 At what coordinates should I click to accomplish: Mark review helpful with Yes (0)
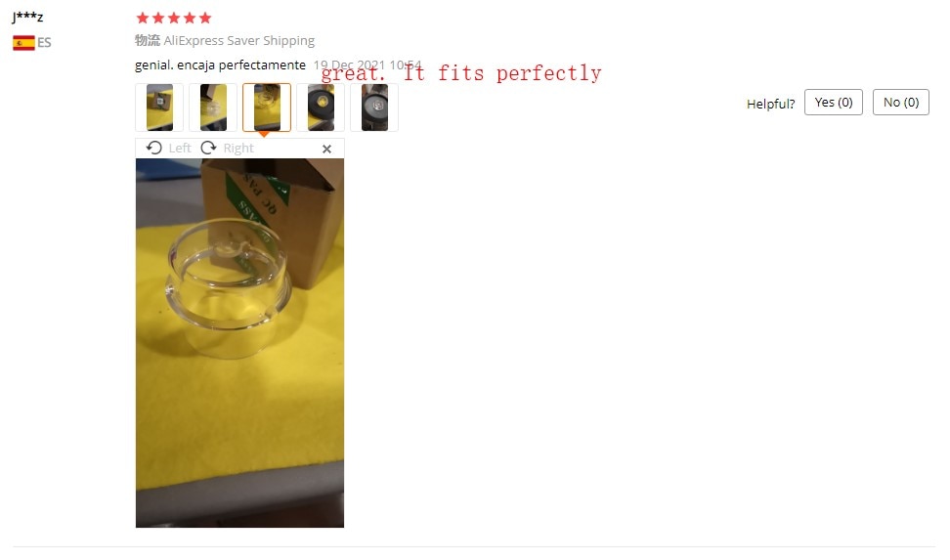click(833, 102)
